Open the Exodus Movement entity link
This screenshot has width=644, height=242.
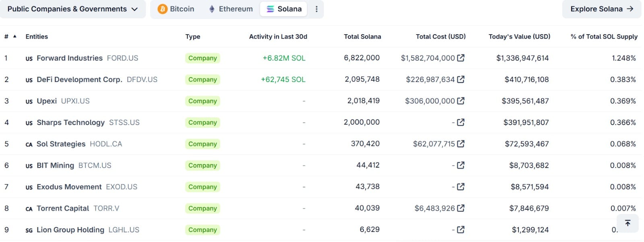point(69,187)
